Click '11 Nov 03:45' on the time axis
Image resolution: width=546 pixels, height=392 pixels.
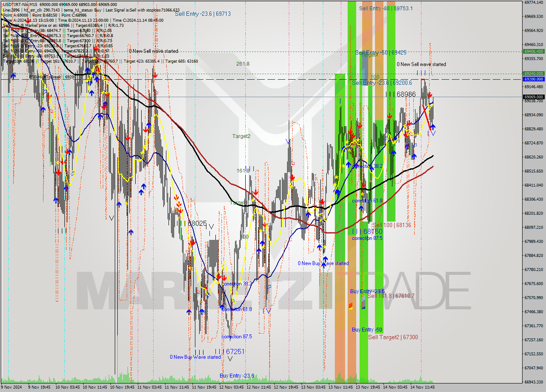149,388
